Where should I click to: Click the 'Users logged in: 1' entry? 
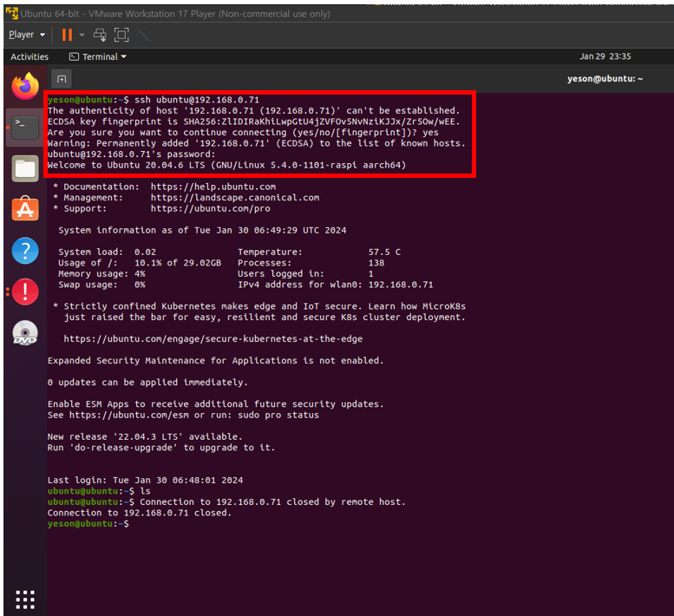305,274
